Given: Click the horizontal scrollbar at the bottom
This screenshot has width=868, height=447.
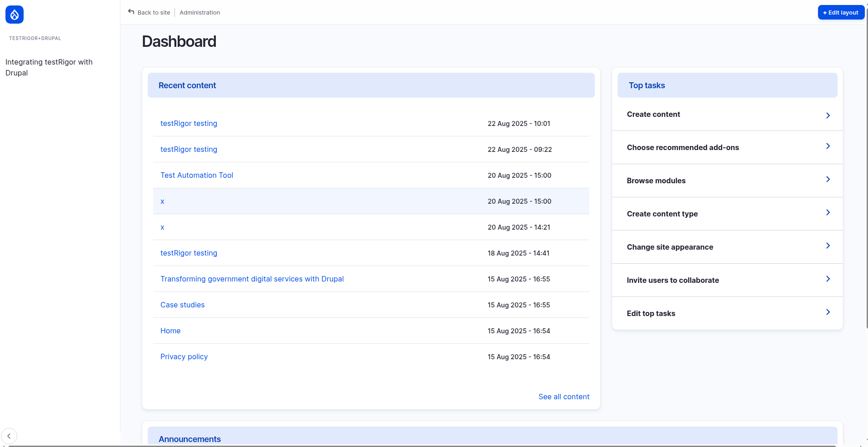Looking at the screenshot, I should tap(422, 446).
